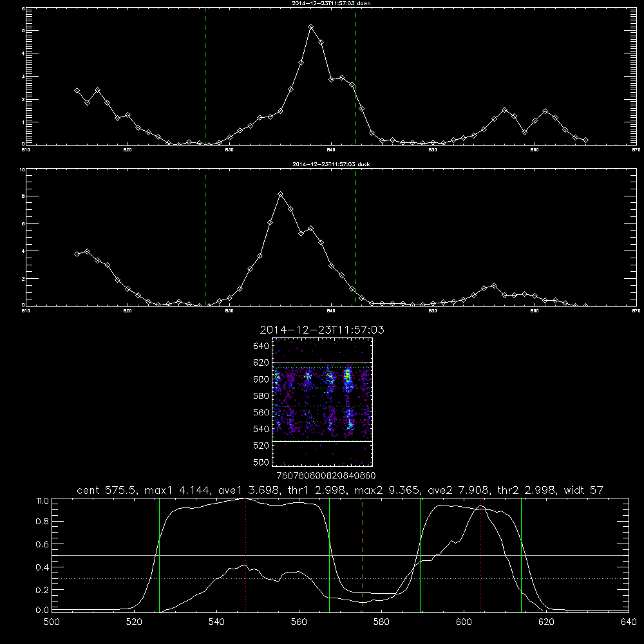Image resolution: width=644 pixels, height=644 pixels.
Task: Select right green dashed line in dawn plot
Action: [355, 76]
